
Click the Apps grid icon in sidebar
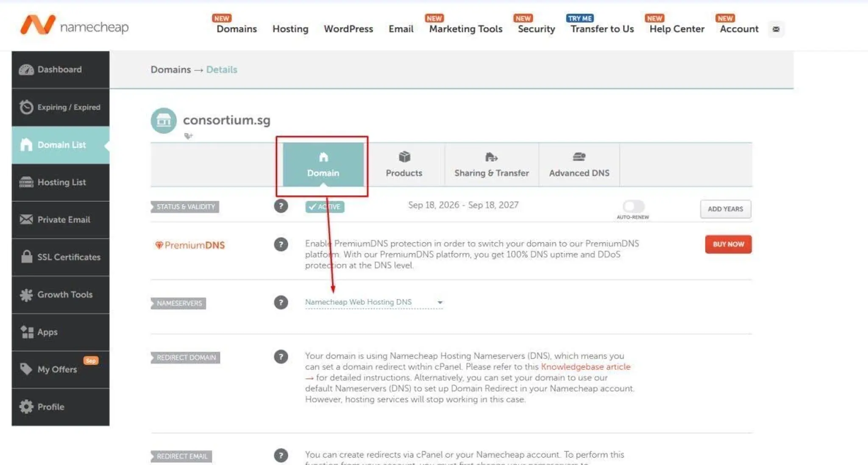click(27, 332)
